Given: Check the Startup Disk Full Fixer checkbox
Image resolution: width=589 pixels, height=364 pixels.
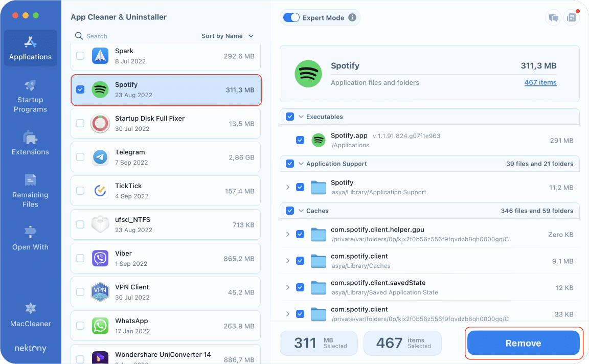Looking at the screenshot, I should point(80,123).
